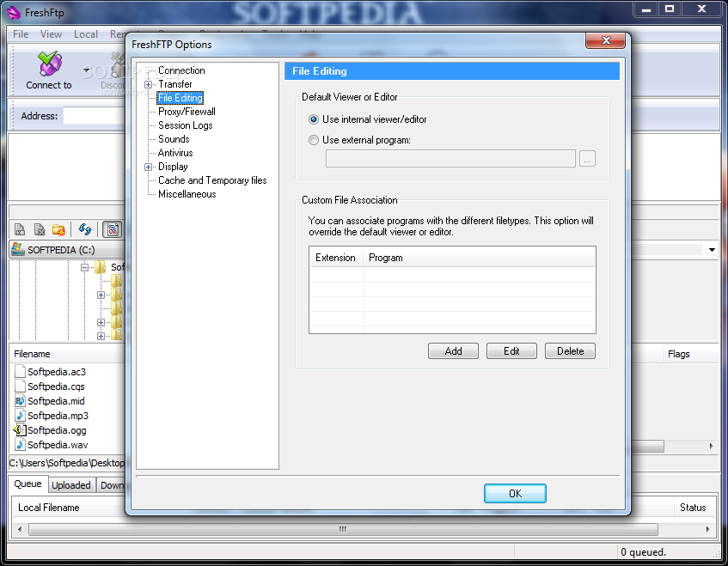Toggle the file filter icon button
This screenshot has width=728, height=566.
pyautogui.click(x=113, y=229)
